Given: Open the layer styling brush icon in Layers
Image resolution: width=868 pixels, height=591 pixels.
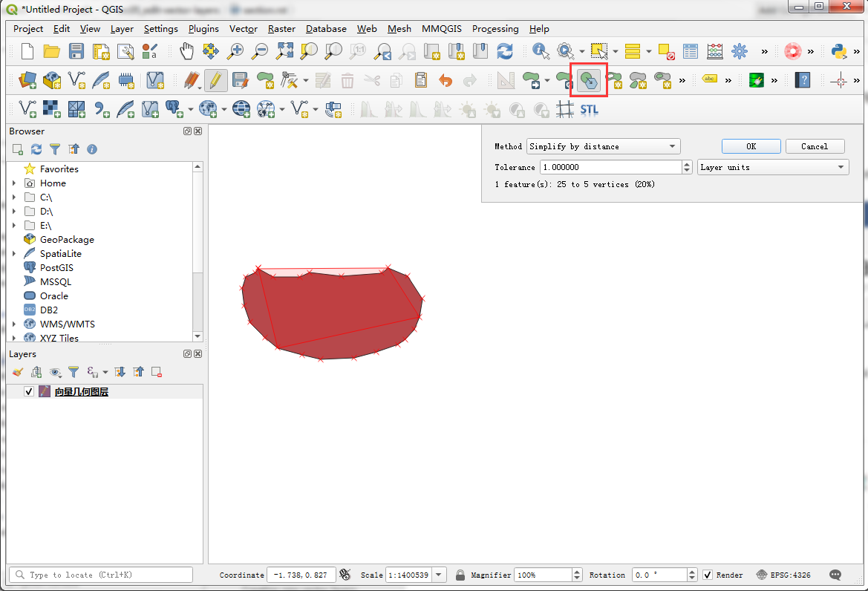Looking at the screenshot, I should click(18, 372).
